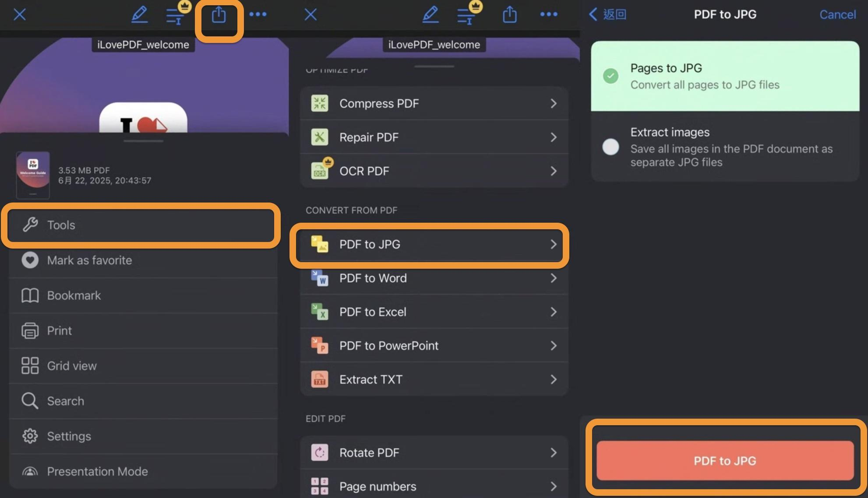Viewport: 868px width, 498px height.
Task: Tap the PDF to Word label text
Action: click(x=373, y=278)
